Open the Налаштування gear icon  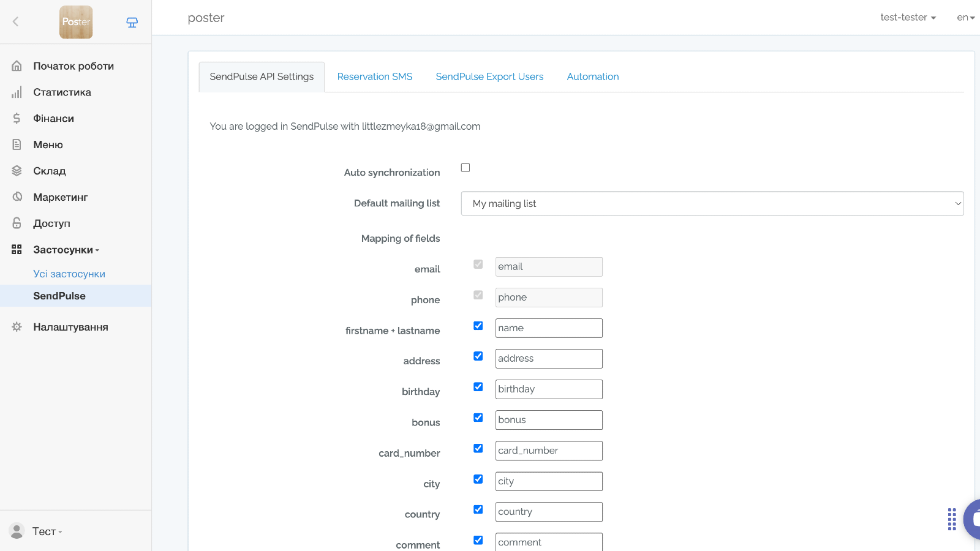tap(17, 327)
